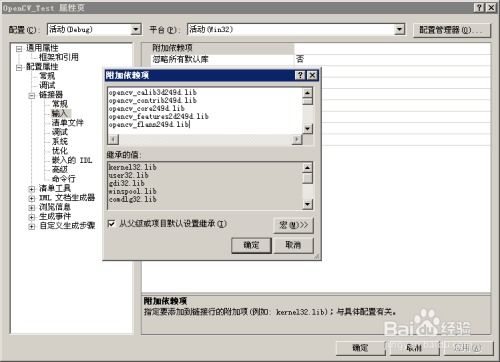Click line opencv_contrib249d.lib in edit box
This screenshot has height=362, width=500.
click(153, 100)
